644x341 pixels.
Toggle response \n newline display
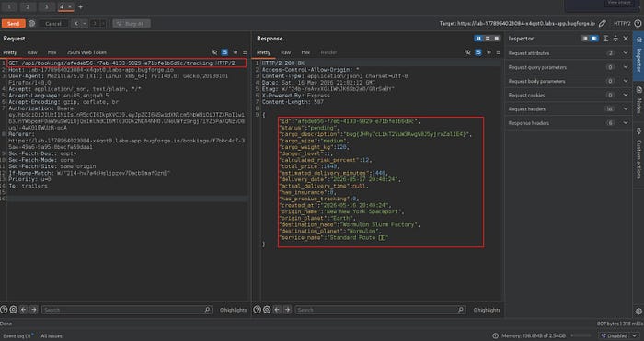(489, 52)
